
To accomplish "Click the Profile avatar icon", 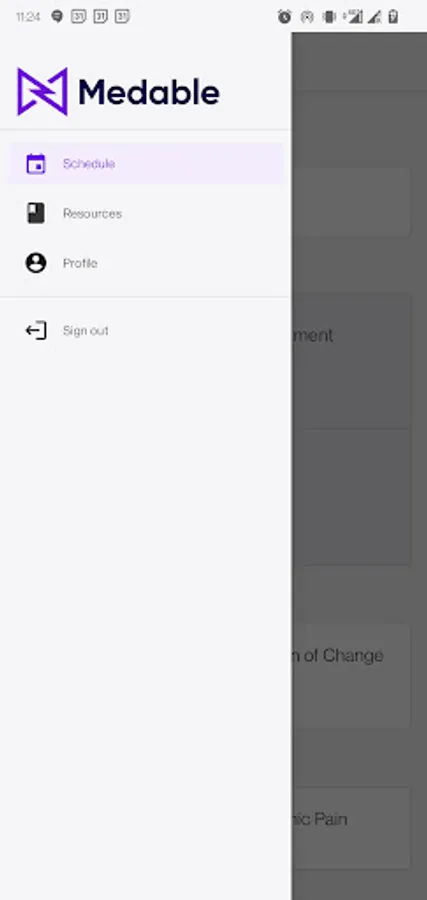I will pos(36,263).
